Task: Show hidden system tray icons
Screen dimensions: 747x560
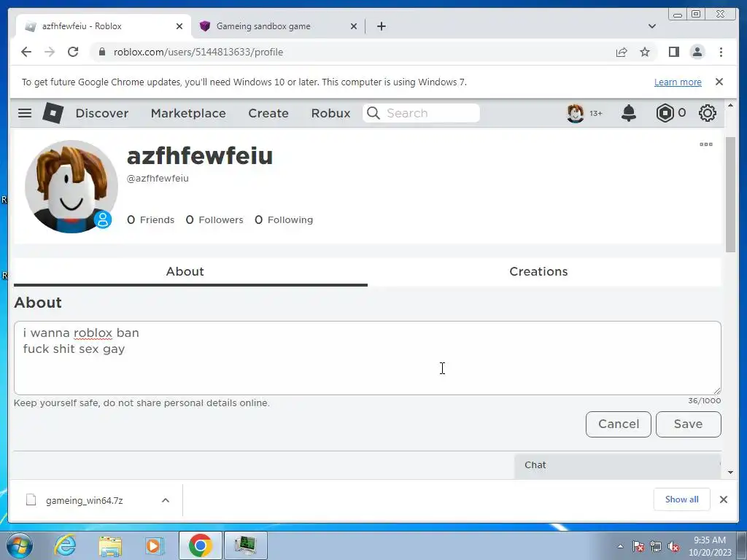Action: click(x=620, y=546)
